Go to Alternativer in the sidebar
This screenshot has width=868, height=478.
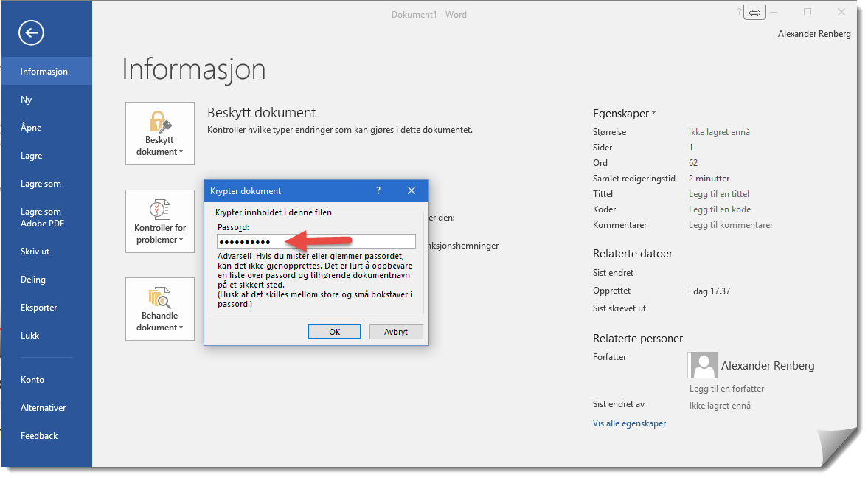pyautogui.click(x=43, y=408)
